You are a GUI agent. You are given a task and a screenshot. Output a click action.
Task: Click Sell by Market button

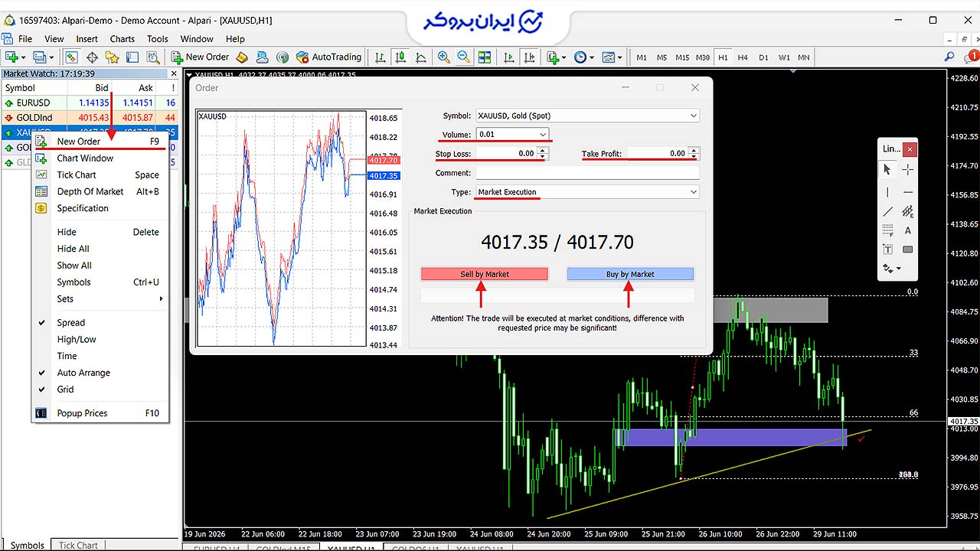pyautogui.click(x=485, y=274)
